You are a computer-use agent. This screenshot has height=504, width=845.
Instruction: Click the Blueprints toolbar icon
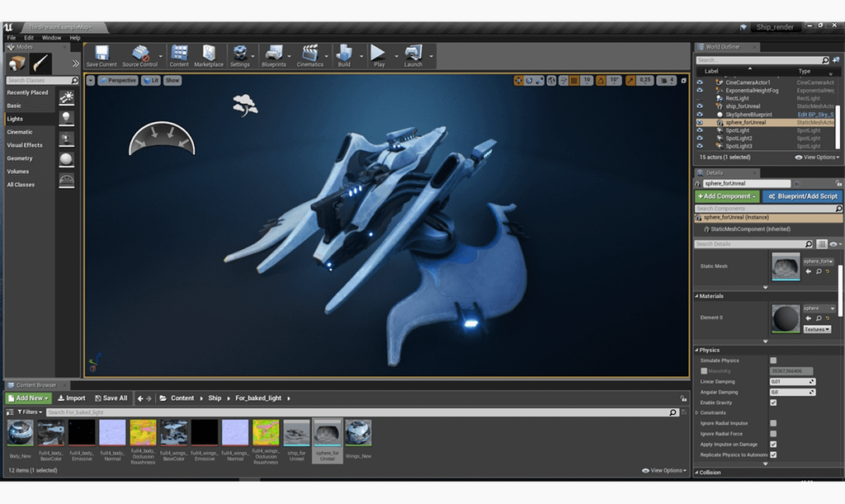pyautogui.click(x=274, y=53)
